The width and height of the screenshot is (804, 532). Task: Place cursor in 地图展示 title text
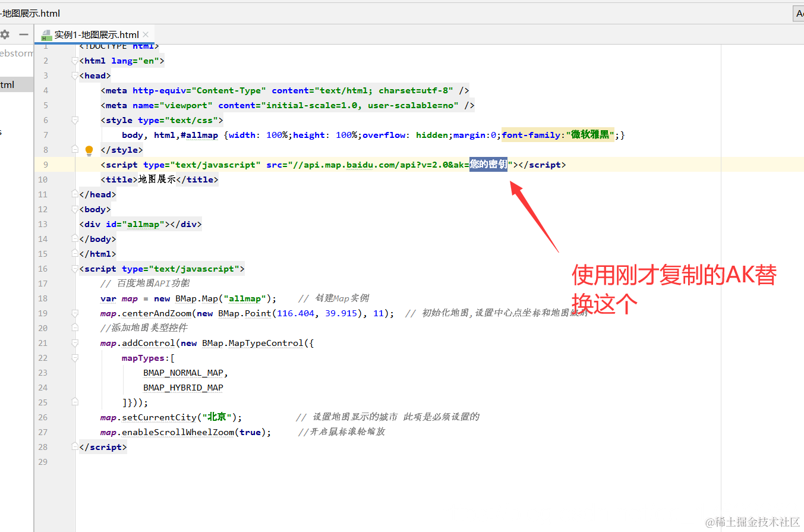click(157, 180)
